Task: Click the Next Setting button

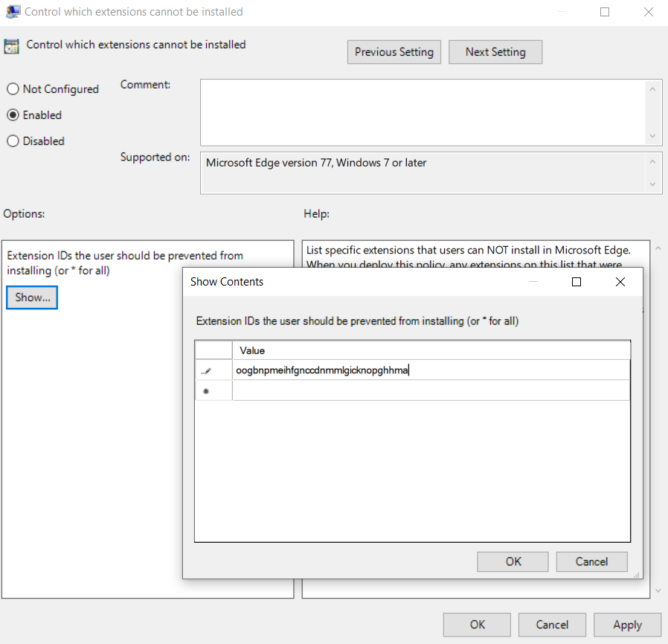Action: click(x=495, y=52)
